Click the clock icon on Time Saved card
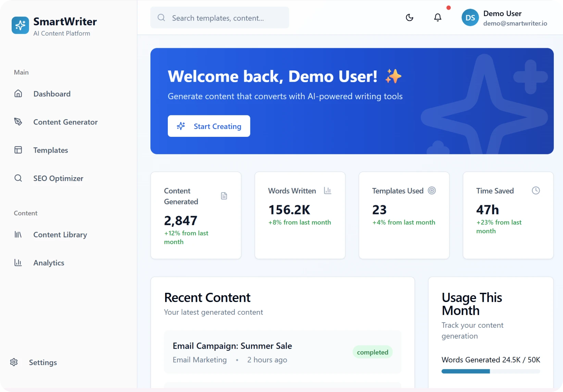This screenshot has height=392, width=563. 536,191
